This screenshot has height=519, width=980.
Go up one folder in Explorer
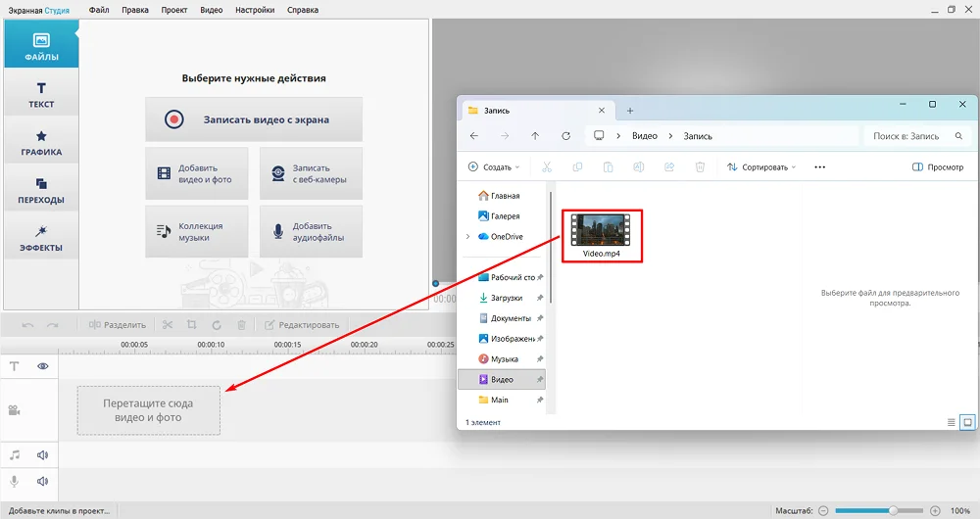click(535, 135)
